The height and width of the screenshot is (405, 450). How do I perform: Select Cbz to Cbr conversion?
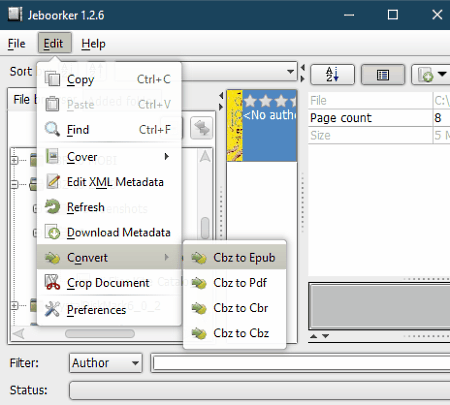235,308
